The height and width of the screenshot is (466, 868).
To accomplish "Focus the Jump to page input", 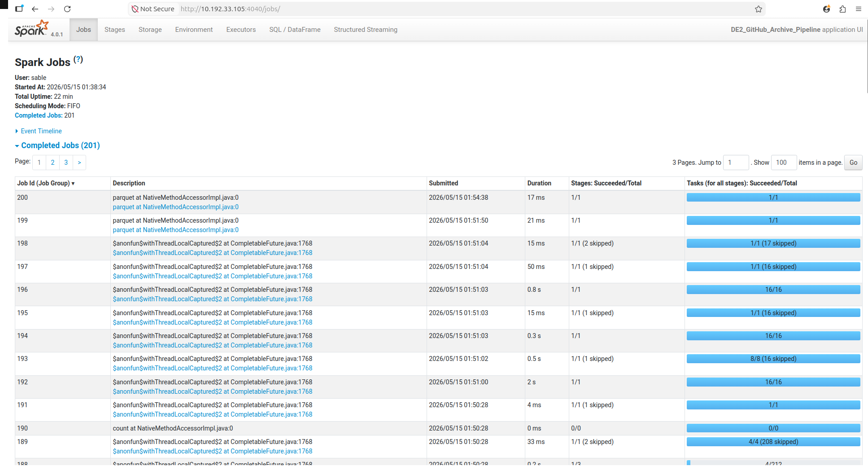I will (736, 163).
